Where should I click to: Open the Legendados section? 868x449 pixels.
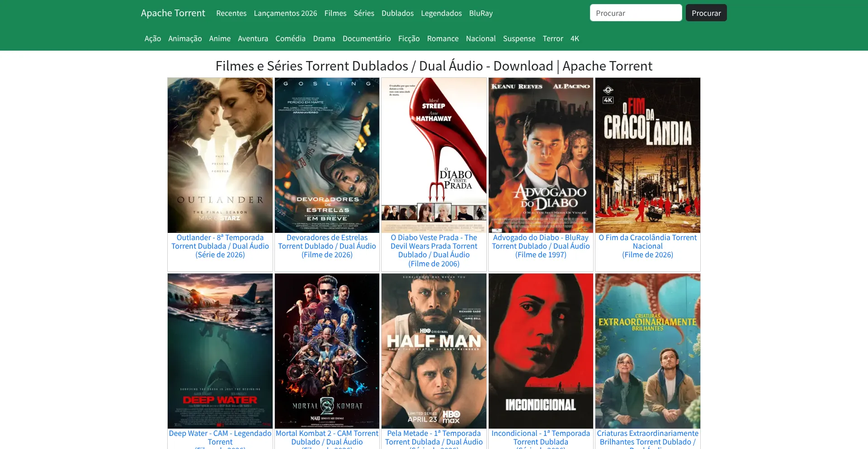(x=441, y=13)
